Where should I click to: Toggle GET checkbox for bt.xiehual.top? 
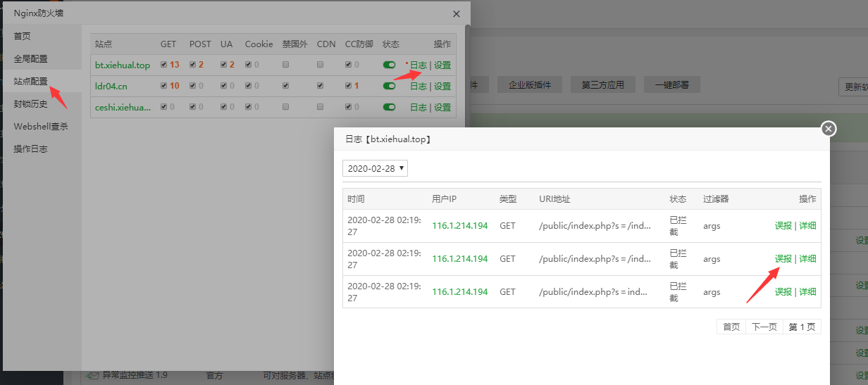point(164,65)
